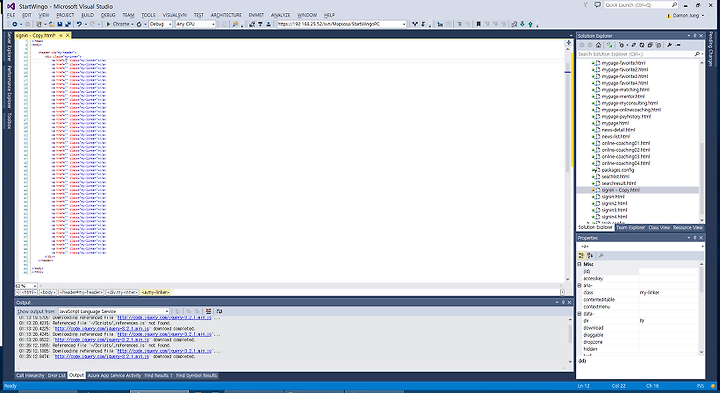720x393 pixels.
Task: Click the Property Pages wrench icon in Properties
Action: (601, 255)
